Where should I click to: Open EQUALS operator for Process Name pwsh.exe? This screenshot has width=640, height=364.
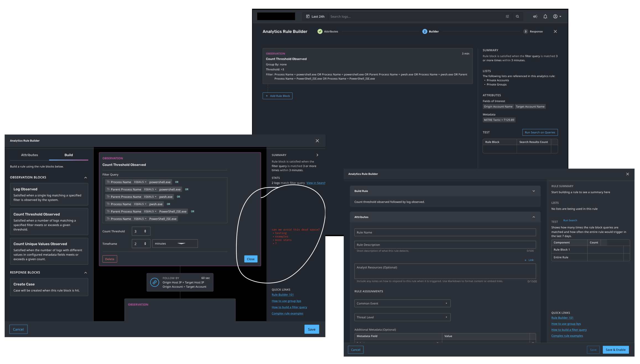click(x=140, y=204)
